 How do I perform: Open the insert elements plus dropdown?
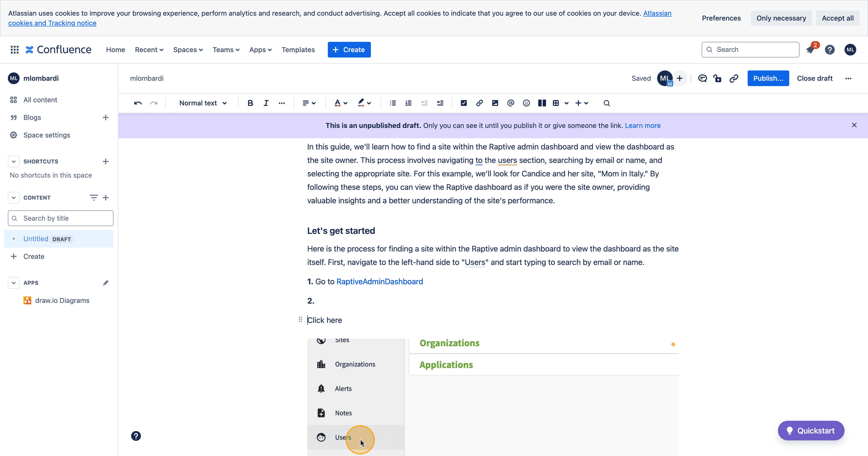click(582, 103)
